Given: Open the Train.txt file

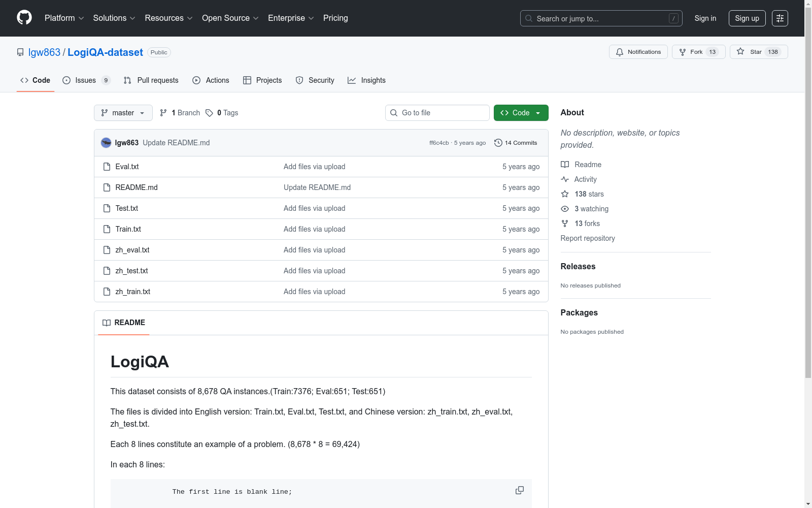Looking at the screenshot, I should click(128, 229).
